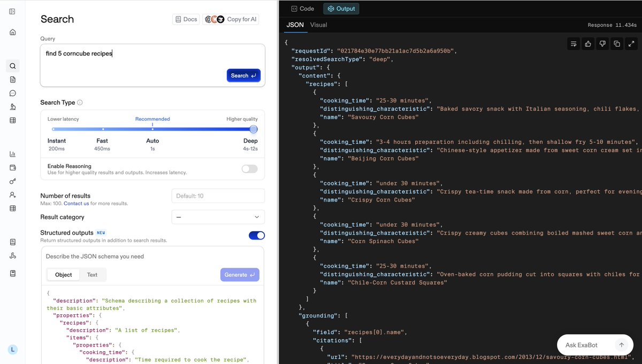Open the Search page magnifier icon in sidebar
Screen dimensions: 642x364
12,66
